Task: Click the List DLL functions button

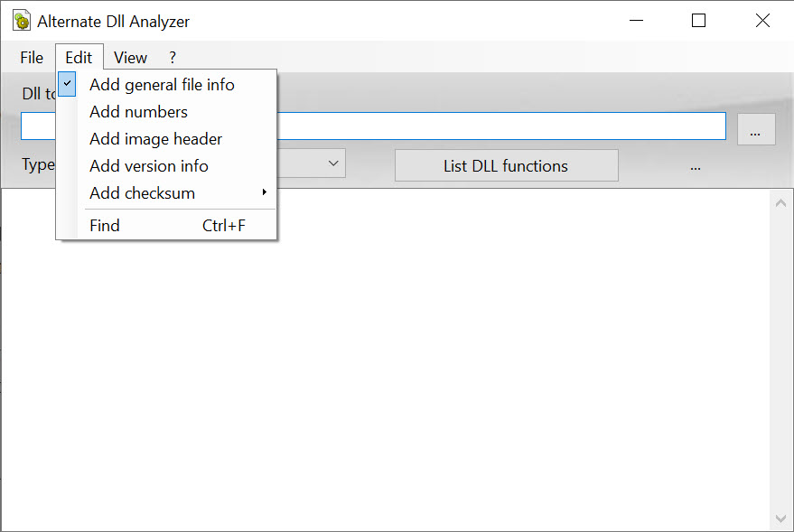Action: [507, 165]
